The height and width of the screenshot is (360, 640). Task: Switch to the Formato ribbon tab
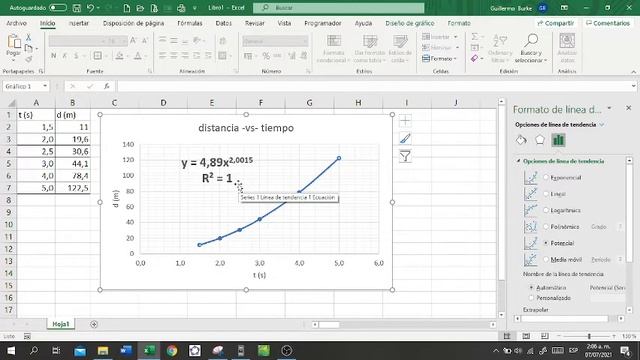459,23
